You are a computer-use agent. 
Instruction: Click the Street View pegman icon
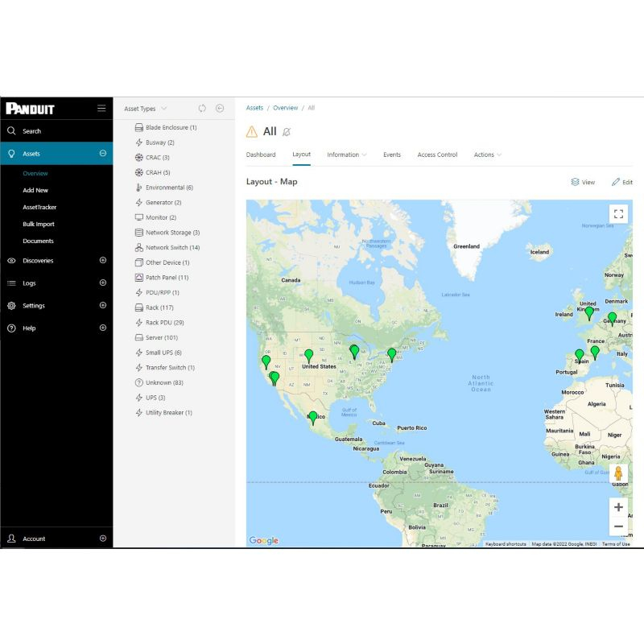click(618, 474)
